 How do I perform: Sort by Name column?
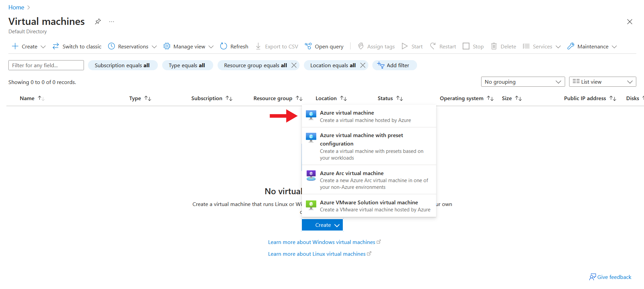click(x=32, y=98)
